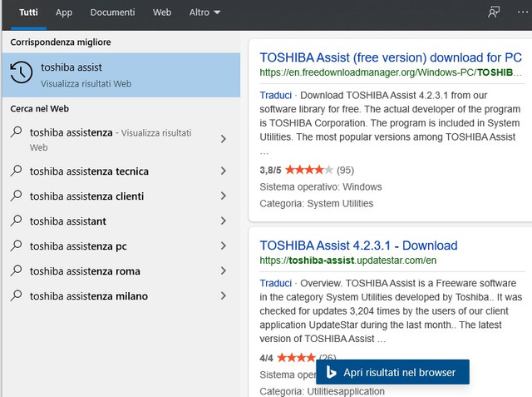Open the feedback person icon

(494, 12)
